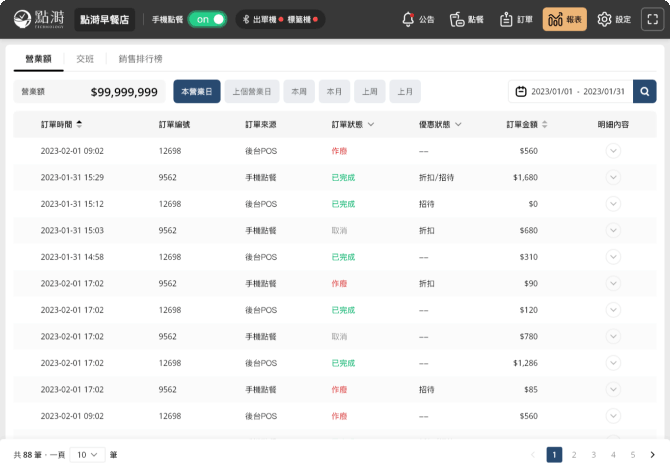Open the 公告 notifications bell

tap(418, 19)
